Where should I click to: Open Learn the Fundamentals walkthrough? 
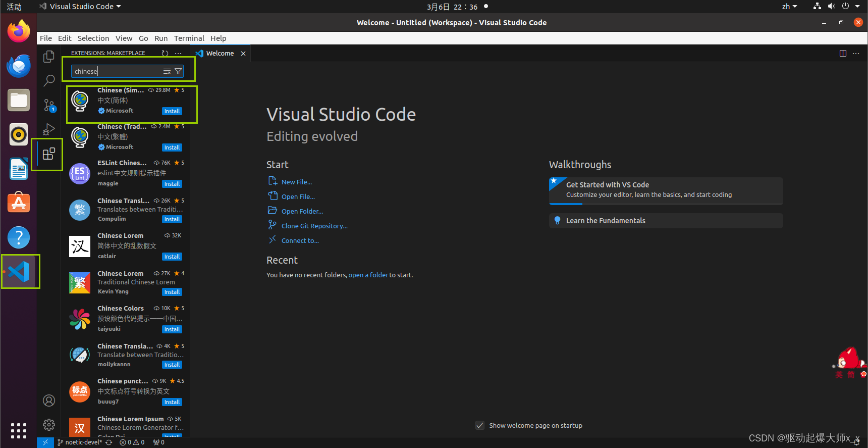point(666,221)
